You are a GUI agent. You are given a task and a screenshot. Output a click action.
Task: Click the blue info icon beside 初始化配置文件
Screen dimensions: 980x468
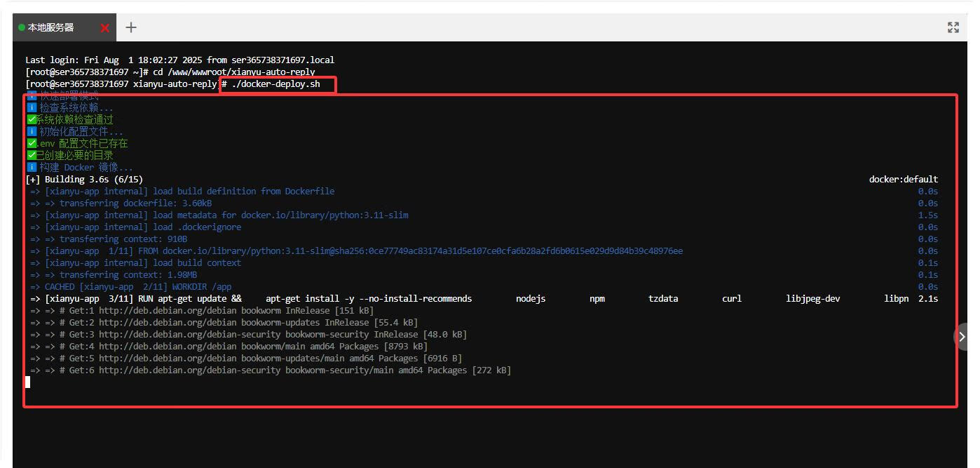click(x=32, y=131)
